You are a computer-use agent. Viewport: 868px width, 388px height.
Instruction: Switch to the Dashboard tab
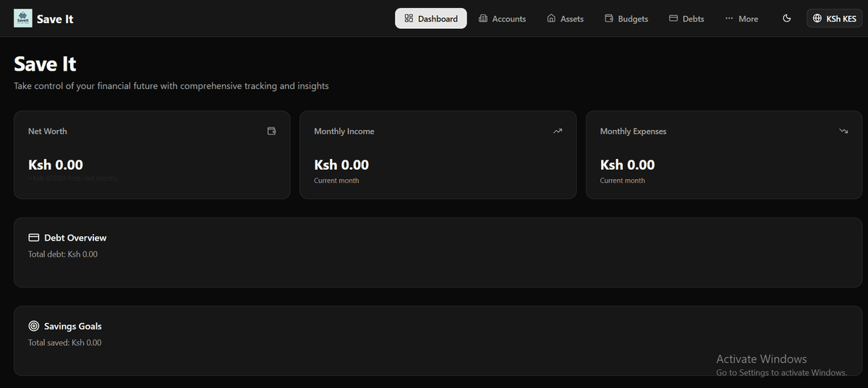pos(431,19)
